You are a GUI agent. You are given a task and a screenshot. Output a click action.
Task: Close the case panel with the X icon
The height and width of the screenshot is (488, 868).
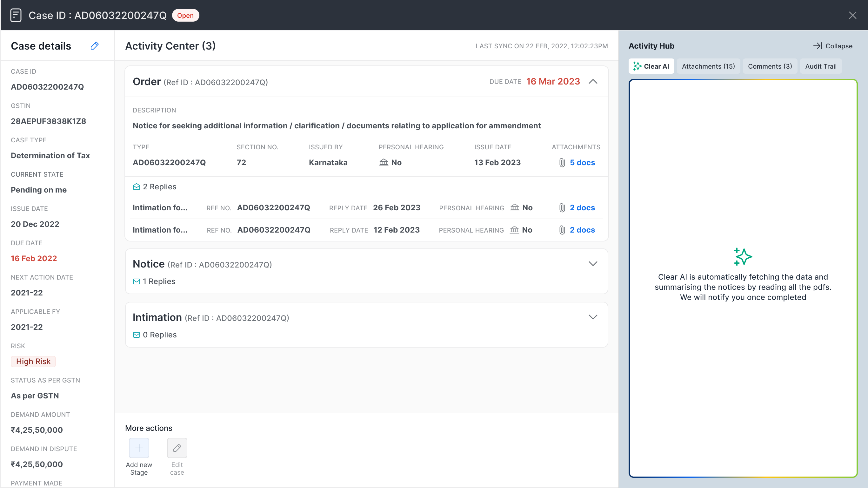(852, 15)
